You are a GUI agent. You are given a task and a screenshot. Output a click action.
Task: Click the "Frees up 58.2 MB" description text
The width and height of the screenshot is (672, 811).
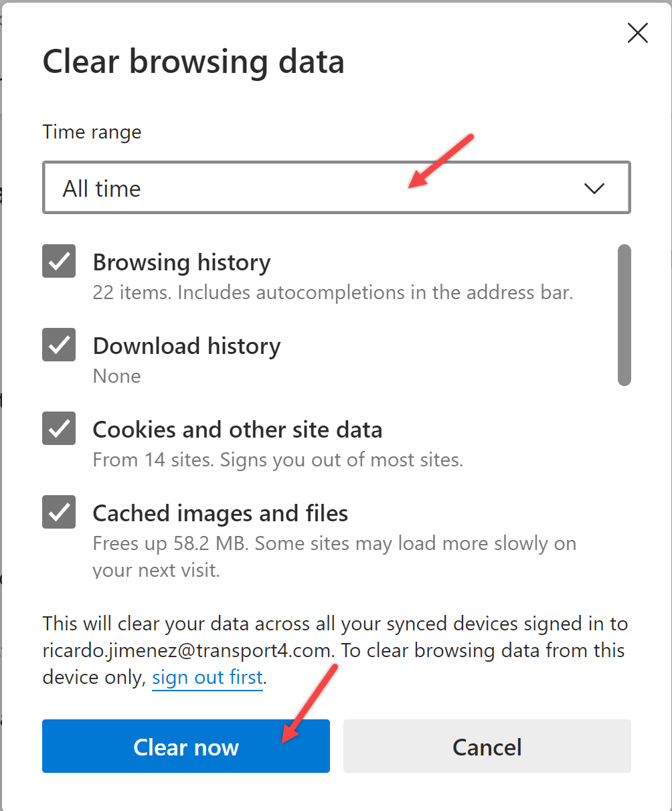[x=334, y=543]
